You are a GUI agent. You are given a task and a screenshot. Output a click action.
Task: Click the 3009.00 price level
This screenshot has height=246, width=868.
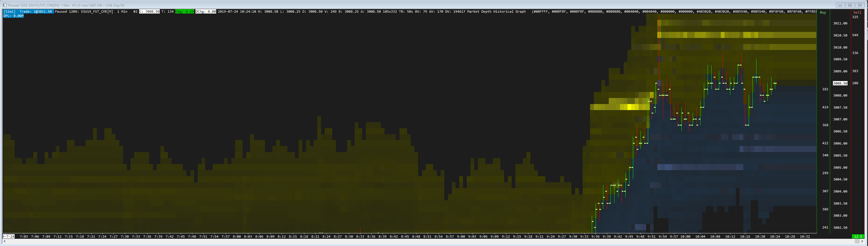840,72
